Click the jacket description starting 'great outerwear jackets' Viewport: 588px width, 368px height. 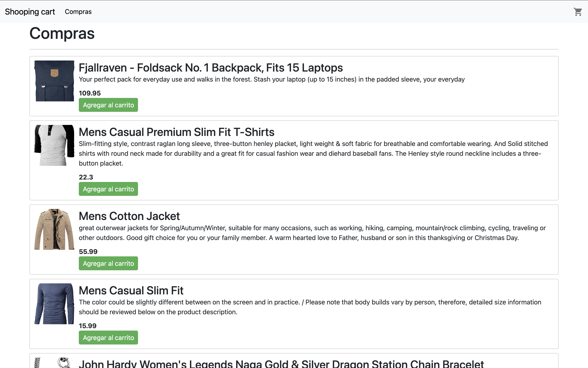coord(312,233)
